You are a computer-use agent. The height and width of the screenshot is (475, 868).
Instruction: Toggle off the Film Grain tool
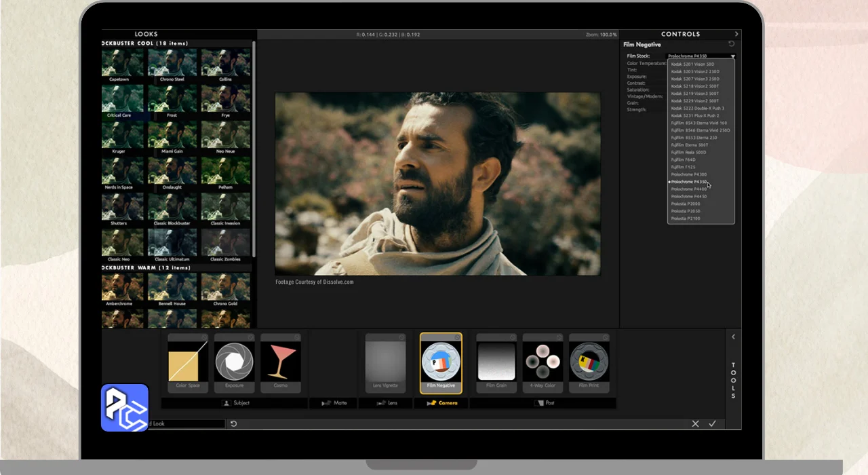[x=513, y=337]
